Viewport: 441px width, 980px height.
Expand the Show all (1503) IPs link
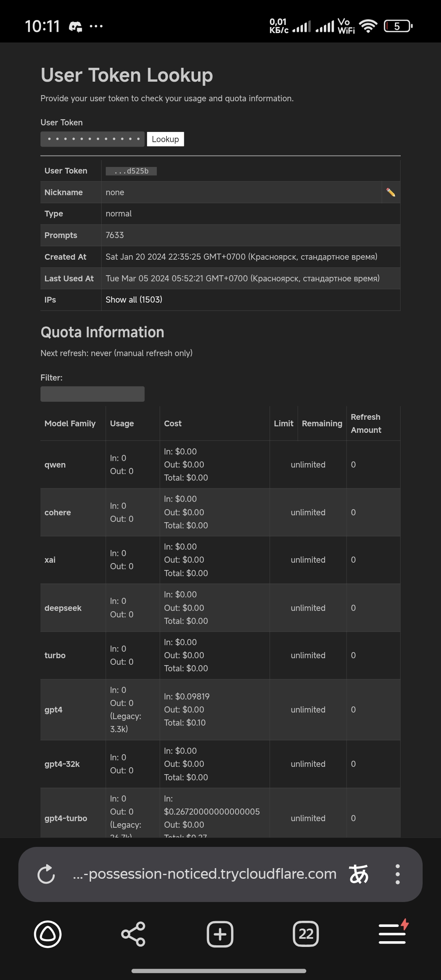134,300
